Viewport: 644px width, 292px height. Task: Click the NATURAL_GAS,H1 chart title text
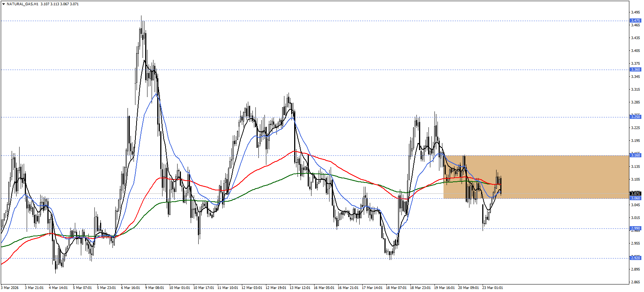tap(22, 4)
